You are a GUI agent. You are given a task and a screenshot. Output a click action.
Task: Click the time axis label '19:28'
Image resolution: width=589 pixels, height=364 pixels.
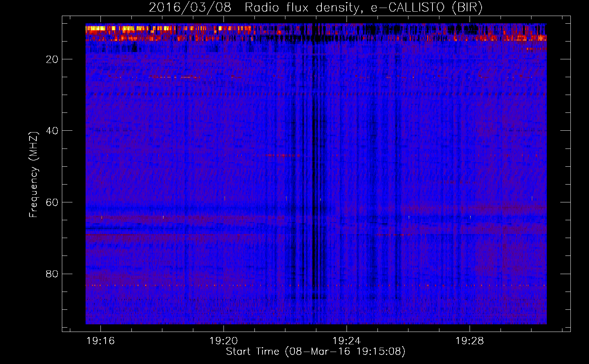[470, 341]
